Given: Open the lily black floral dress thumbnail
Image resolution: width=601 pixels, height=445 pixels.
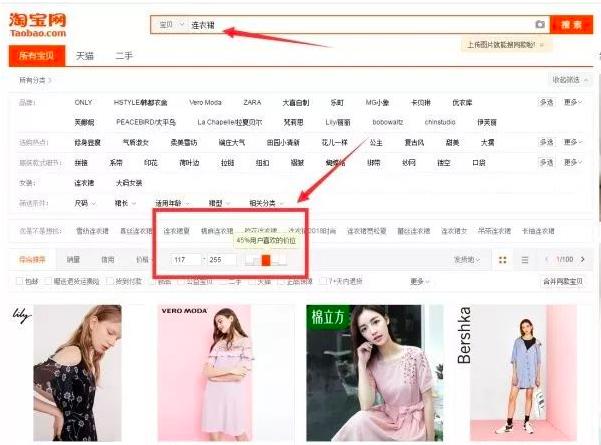Looking at the screenshot, I should [77, 373].
